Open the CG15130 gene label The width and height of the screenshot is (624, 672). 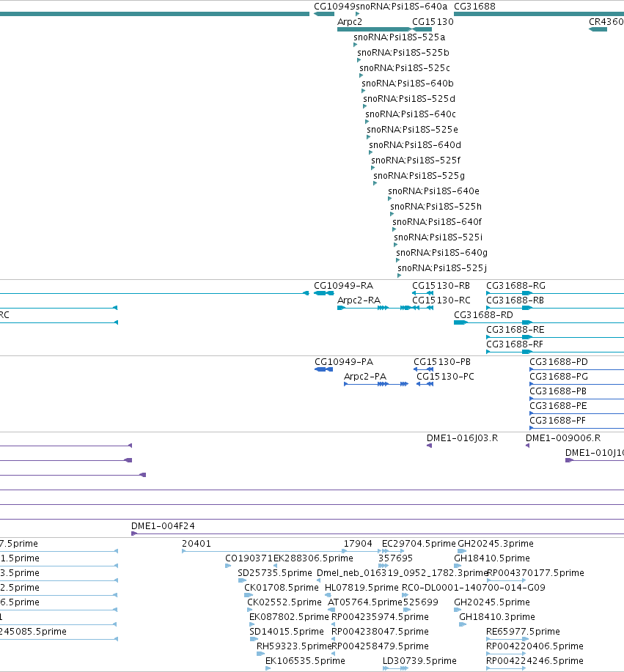pyautogui.click(x=433, y=22)
